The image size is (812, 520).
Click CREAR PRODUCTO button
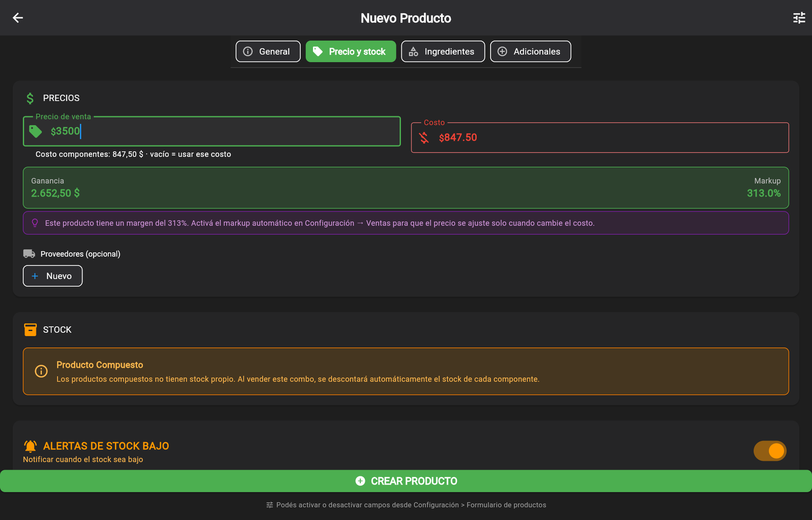pos(406,481)
